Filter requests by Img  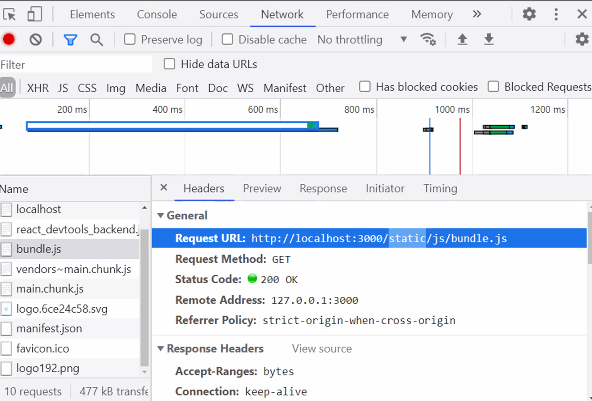point(116,88)
